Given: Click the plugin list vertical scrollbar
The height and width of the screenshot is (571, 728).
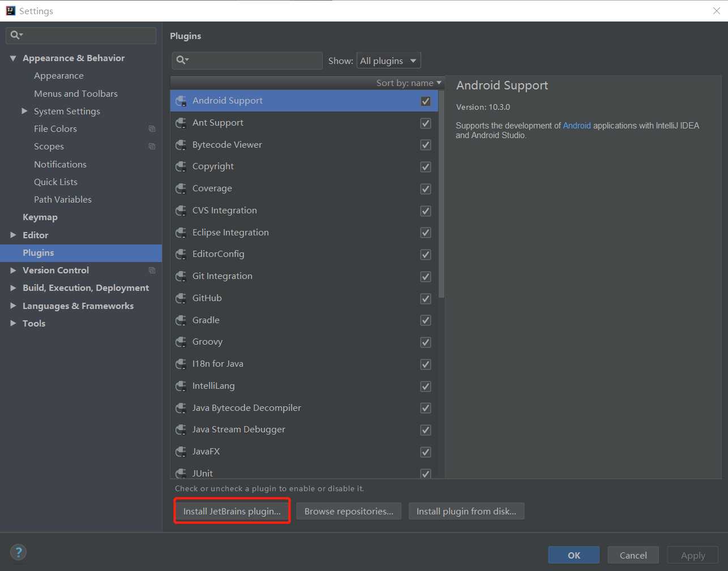Looking at the screenshot, I should tap(442, 194).
